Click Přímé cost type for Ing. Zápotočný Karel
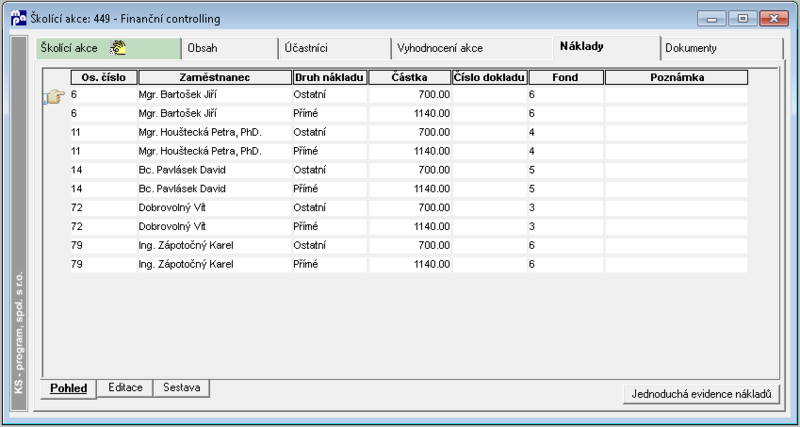The image size is (800, 427). (x=330, y=264)
